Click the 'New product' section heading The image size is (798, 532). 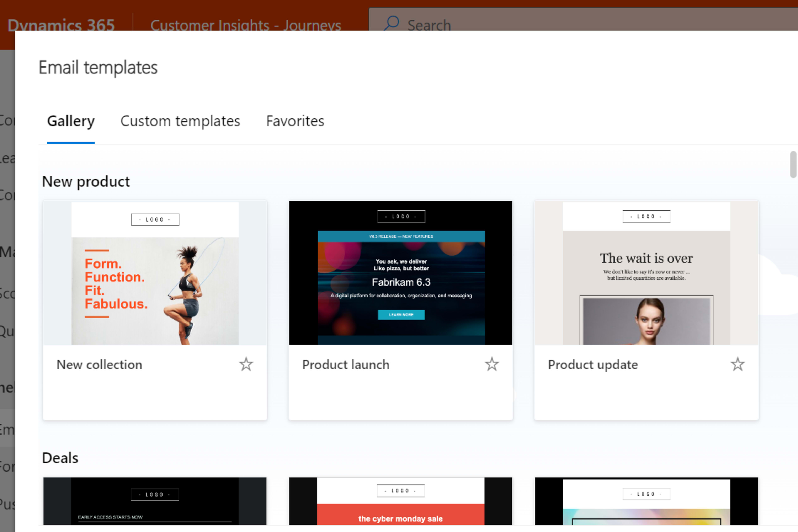(86, 182)
